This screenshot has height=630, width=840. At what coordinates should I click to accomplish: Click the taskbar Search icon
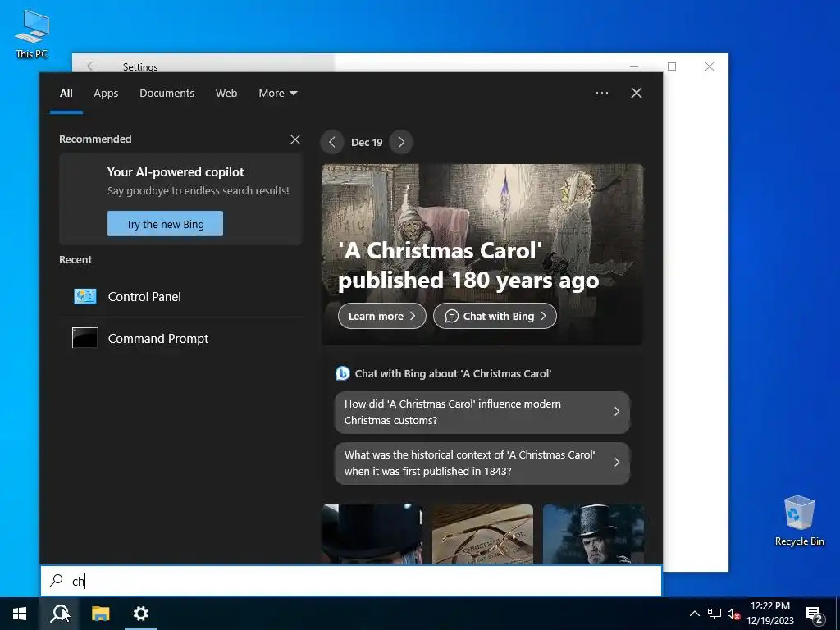tap(59, 614)
